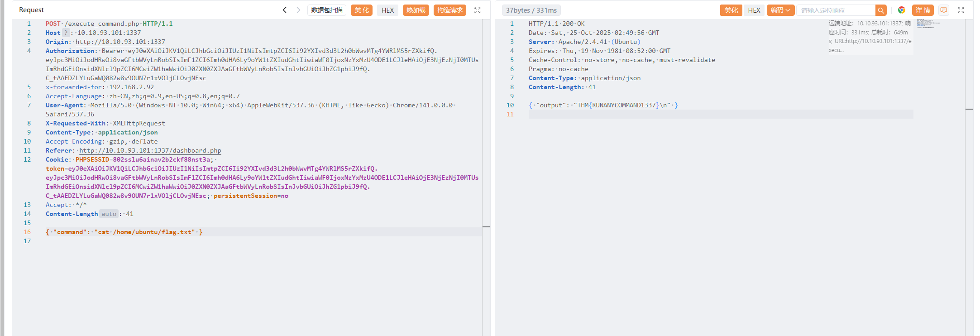
Task: Toggle 美化 beautify in the Request panel
Action: 361,10
